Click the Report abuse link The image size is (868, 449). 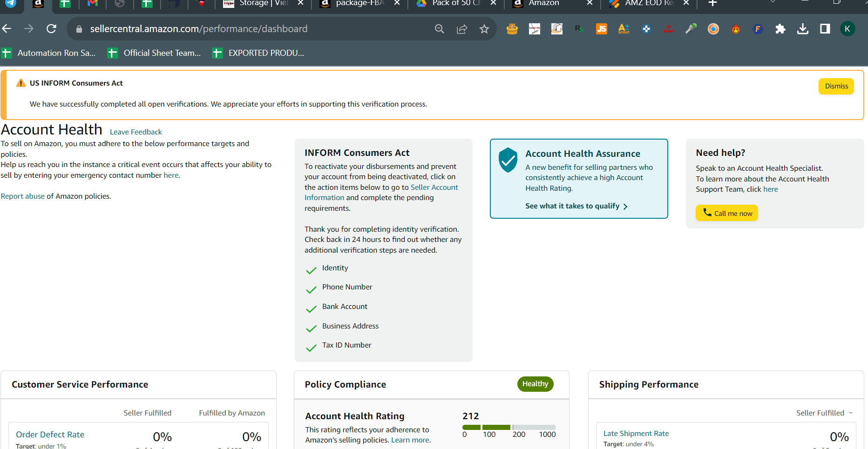click(x=23, y=196)
